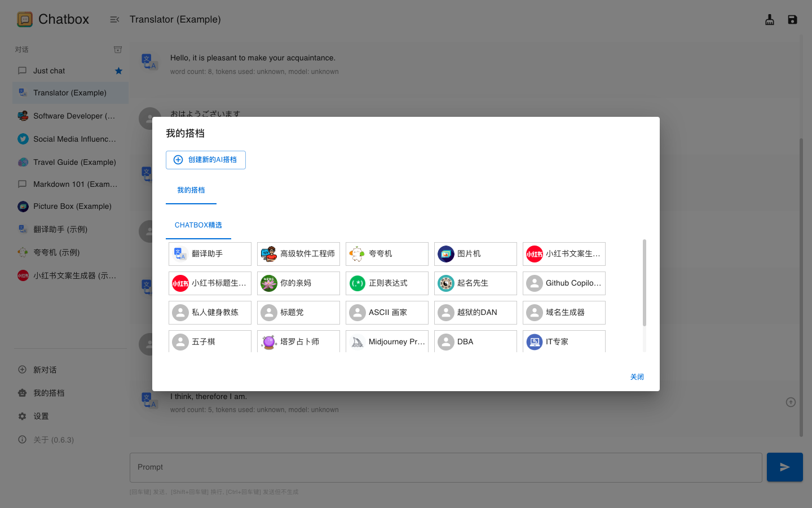Switch to the CHATBOX精选 tab
This screenshot has width=812, height=508.
[198, 225]
